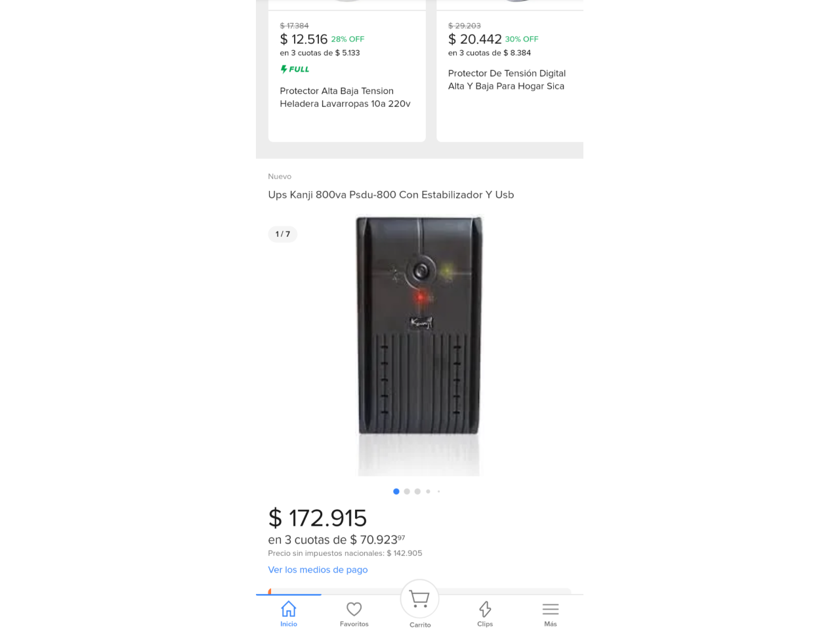Open the Favoritos heart icon
This screenshot has height=630, width=840.
coord(354,609)
